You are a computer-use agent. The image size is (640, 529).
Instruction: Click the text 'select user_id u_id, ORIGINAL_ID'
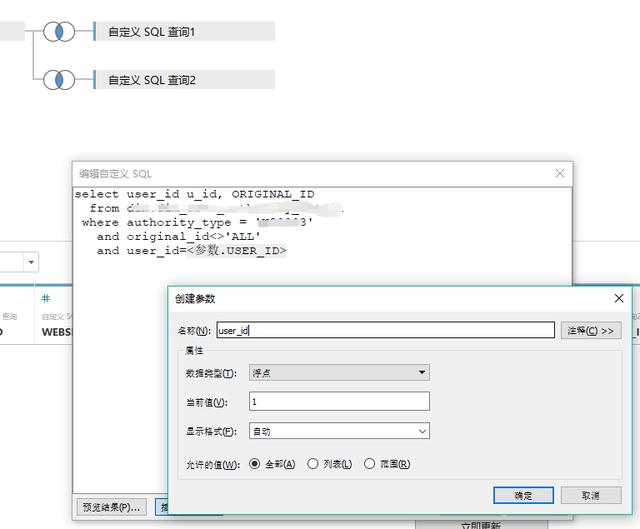(x=194, y=194)
